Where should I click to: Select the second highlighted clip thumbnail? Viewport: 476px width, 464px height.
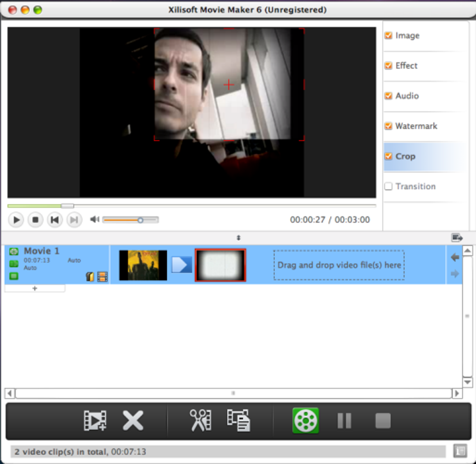tap(220, 265)
